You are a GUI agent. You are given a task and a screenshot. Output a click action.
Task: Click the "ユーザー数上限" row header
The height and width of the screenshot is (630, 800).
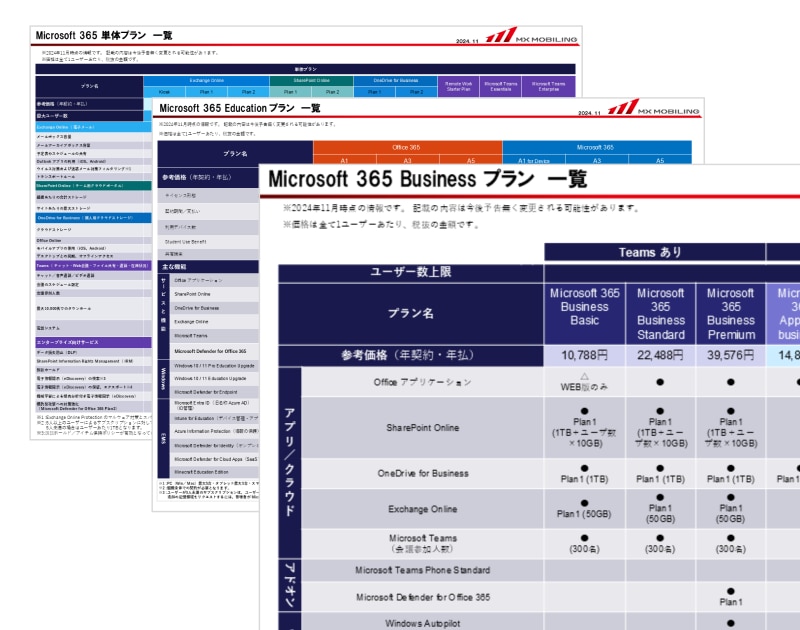click(x=411, y=272)
